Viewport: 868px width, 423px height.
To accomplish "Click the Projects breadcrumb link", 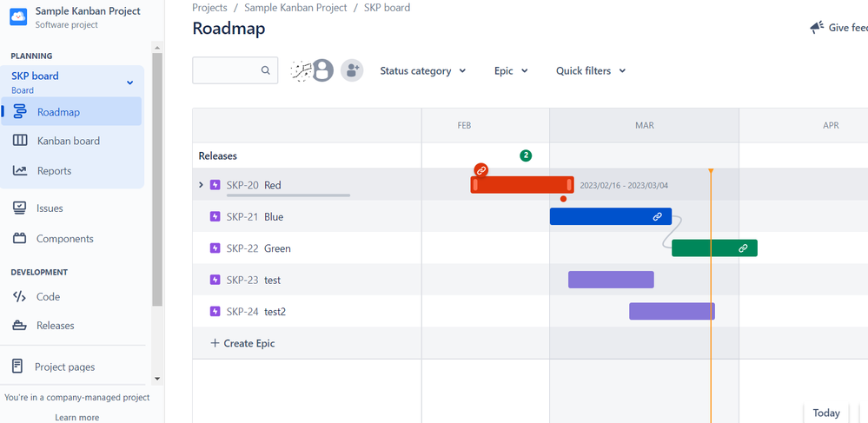I will (209, 8).
